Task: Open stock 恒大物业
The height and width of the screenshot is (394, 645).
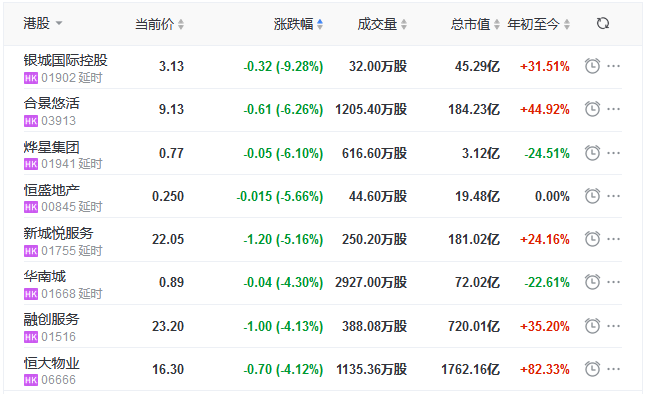Action: (51, 363)
